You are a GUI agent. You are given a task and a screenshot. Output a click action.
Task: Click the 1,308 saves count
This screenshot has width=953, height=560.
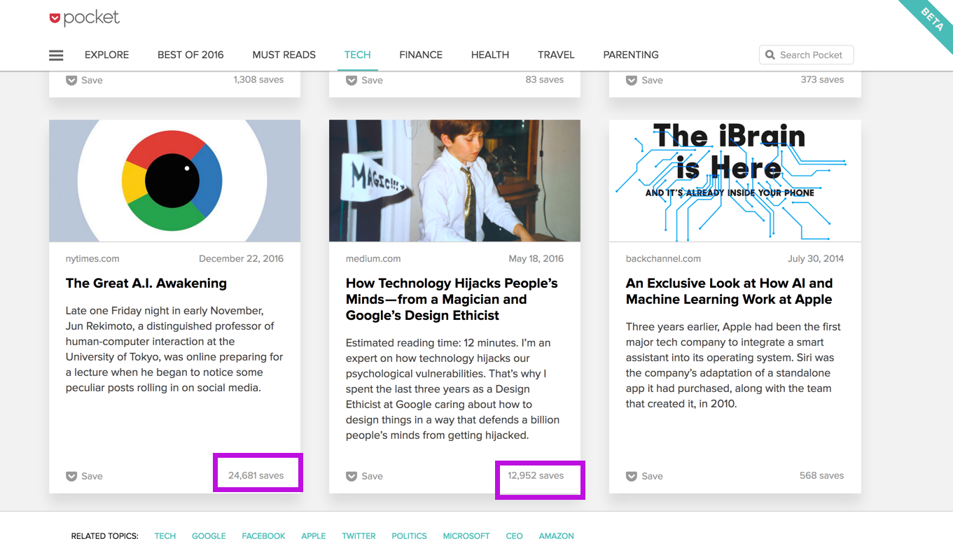tap(258, 80)
